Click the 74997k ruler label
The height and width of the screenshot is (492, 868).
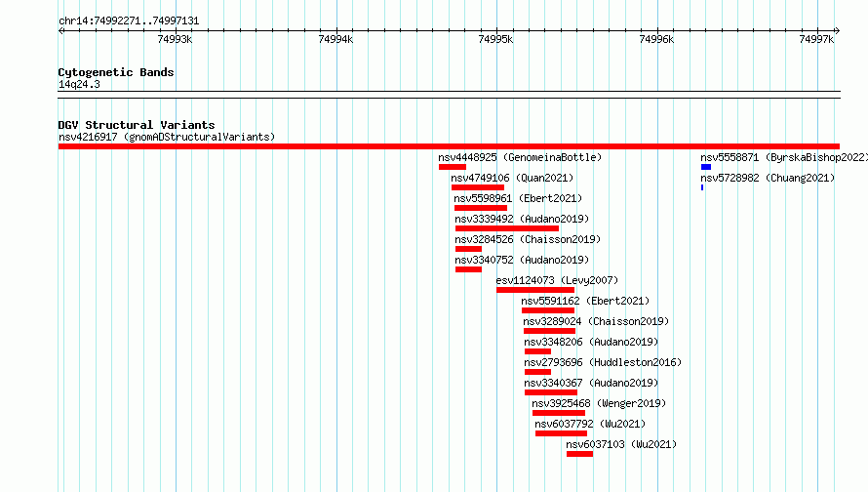(816, 39)
